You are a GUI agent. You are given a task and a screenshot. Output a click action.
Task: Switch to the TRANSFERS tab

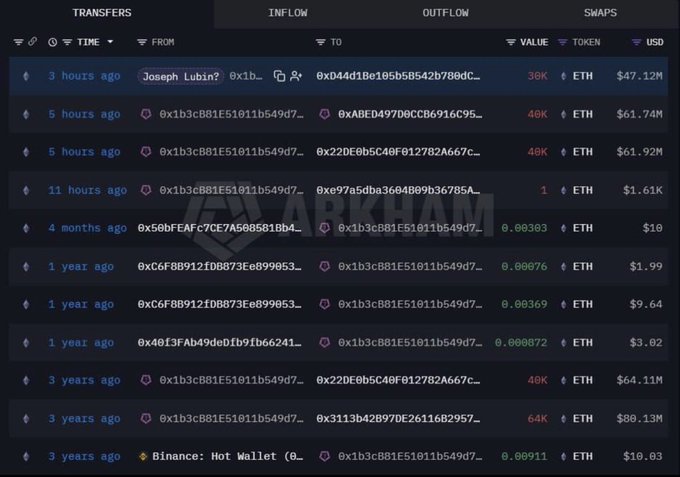pos(102,13)
